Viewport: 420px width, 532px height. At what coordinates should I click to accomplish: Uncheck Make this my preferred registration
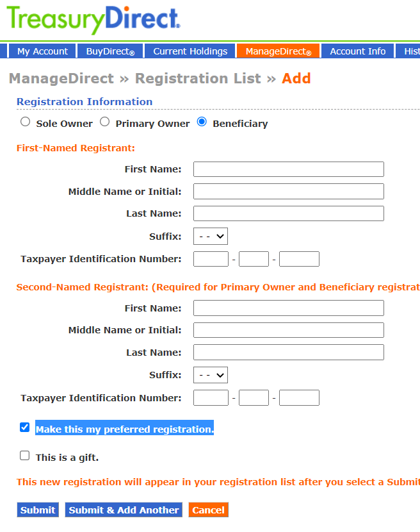pyautogui.click(x=24, y=427)
